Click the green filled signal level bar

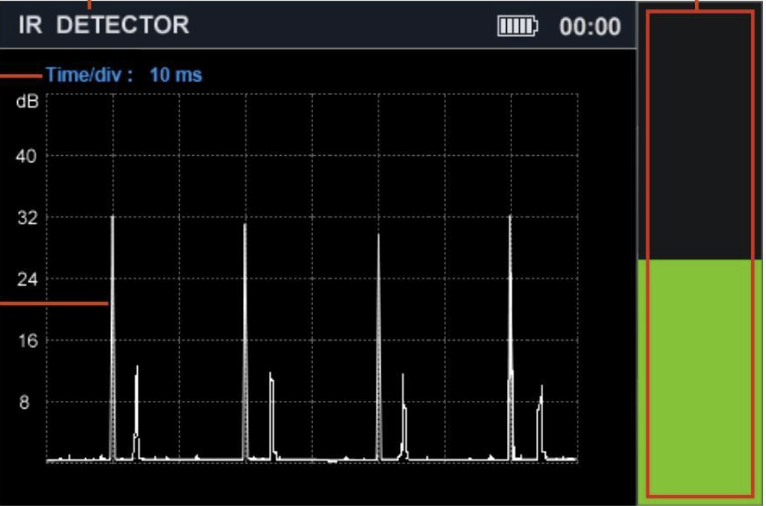pos(699,380)
